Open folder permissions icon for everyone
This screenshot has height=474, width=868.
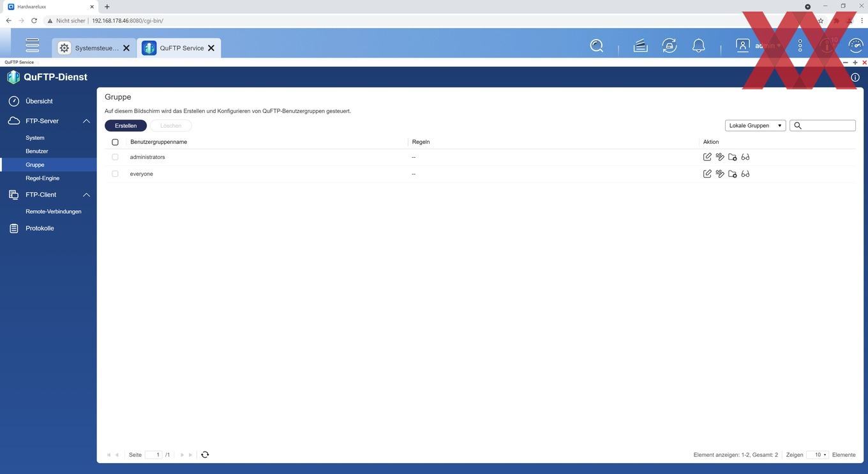coord(733,174)
